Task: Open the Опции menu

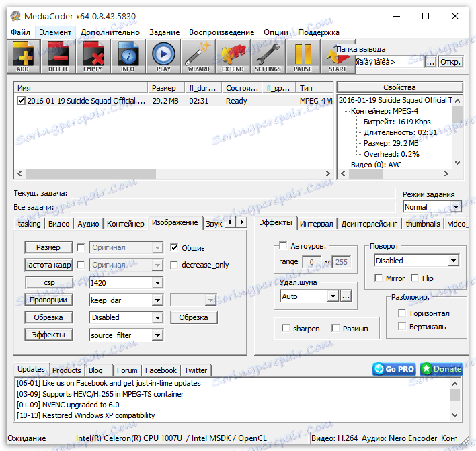Action: 276,32
